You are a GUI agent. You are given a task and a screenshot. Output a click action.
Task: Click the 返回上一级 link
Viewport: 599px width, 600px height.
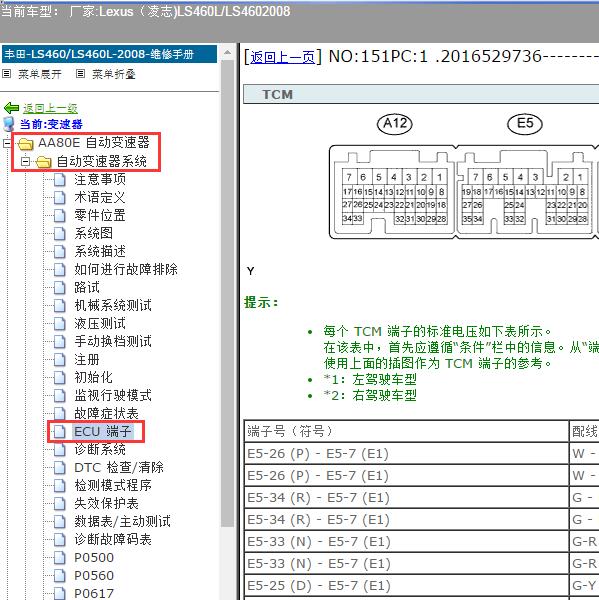click(51, 109)
